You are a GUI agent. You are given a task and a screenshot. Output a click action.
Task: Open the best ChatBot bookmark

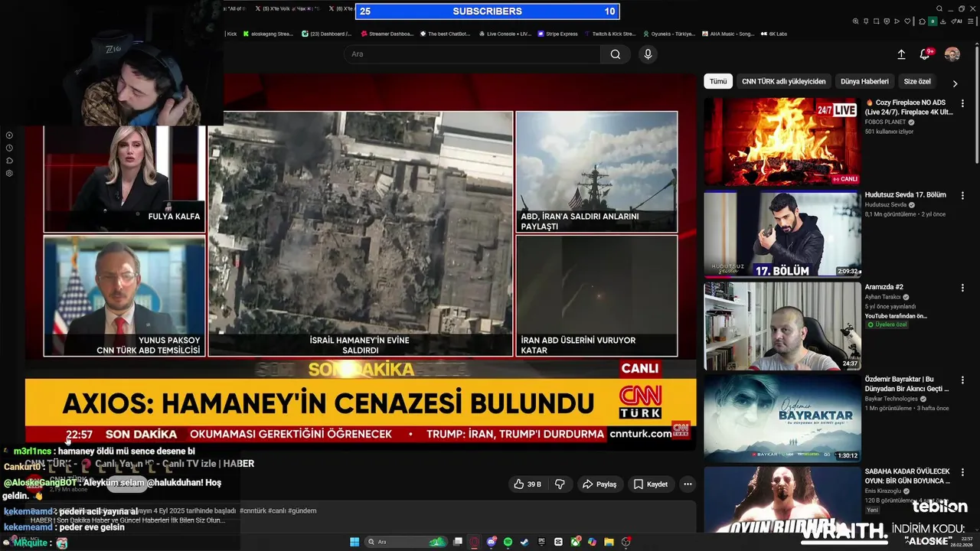[446, 34]
